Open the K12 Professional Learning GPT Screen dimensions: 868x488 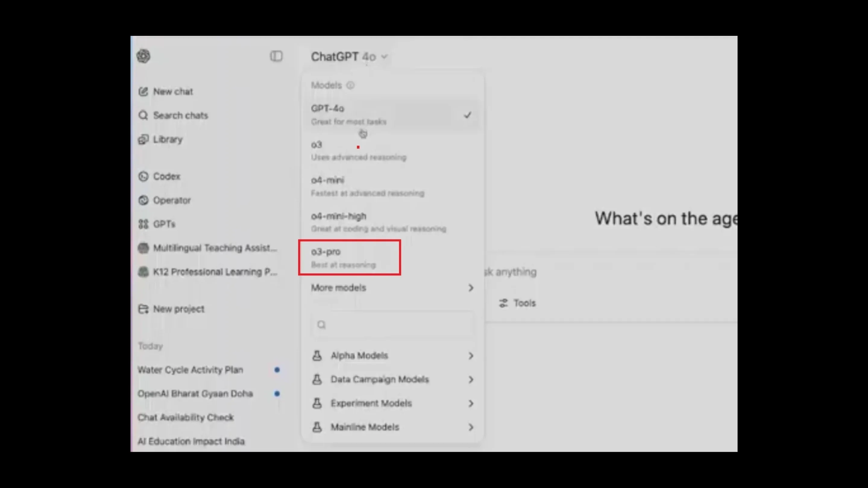coord(207,272)
